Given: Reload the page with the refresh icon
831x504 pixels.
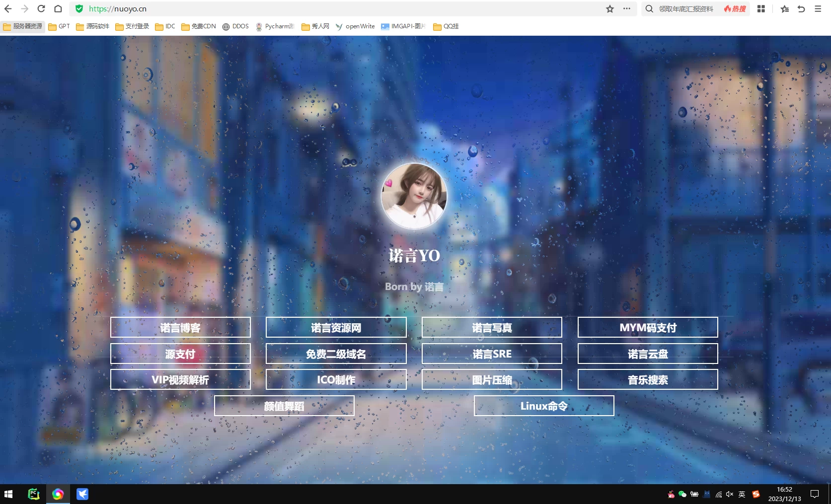Looking at the screenshot, I should point(41,8).
